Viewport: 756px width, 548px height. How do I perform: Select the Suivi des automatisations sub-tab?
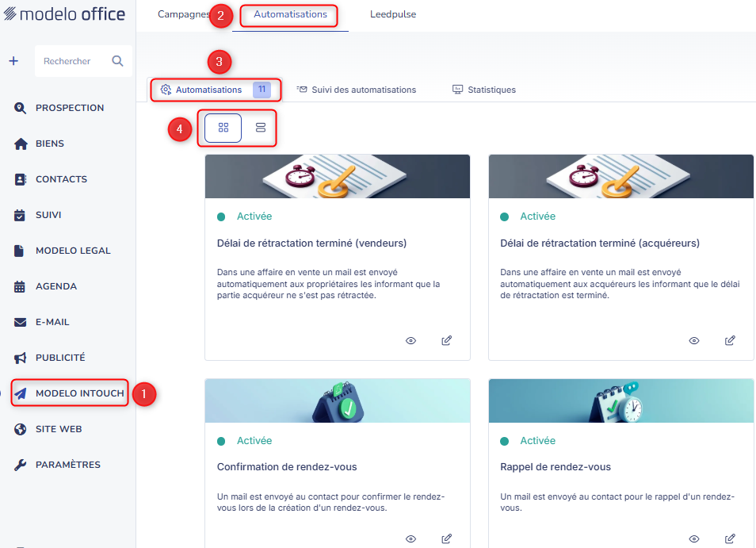(356, 90)
